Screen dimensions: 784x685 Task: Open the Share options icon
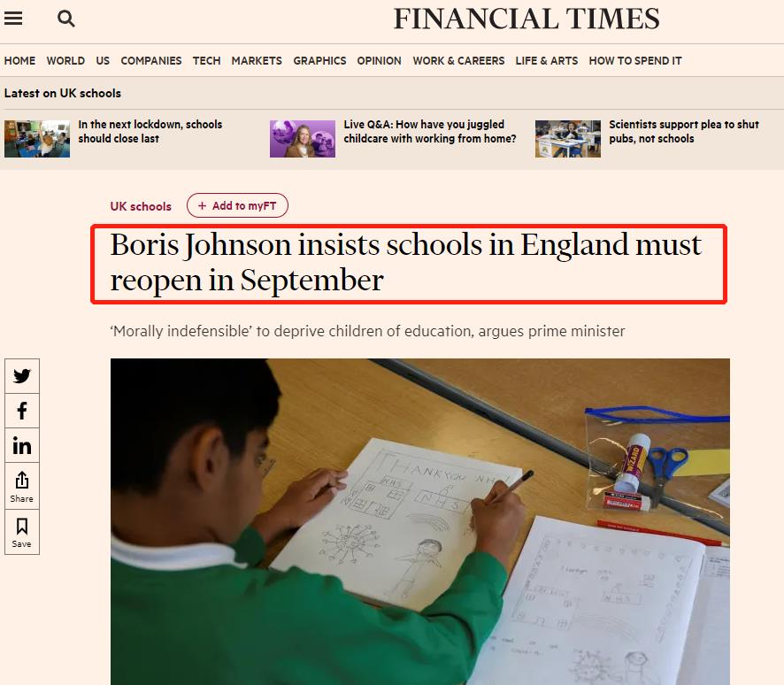pyautogui.click(x=22, y=486)
